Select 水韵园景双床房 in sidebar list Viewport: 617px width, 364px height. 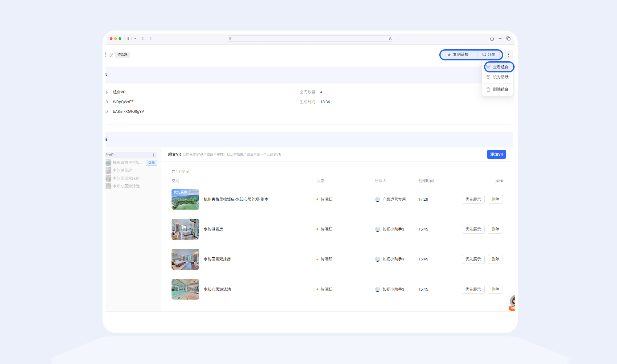coord(126,178)
